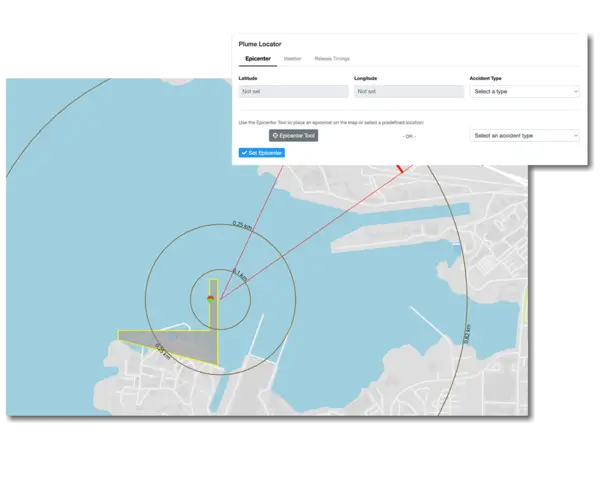Click the checkmark icon on Set Epicenter
The image size is (600, 480).
click(245, 153)
